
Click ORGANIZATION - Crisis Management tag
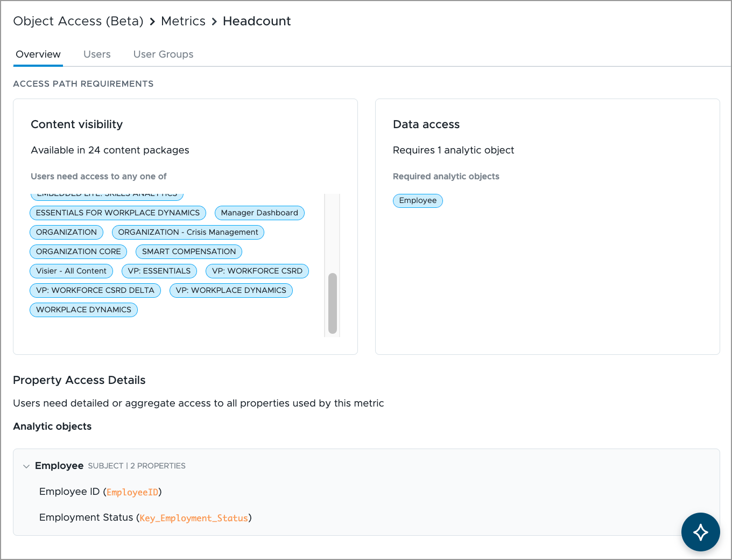pos(188,232)
